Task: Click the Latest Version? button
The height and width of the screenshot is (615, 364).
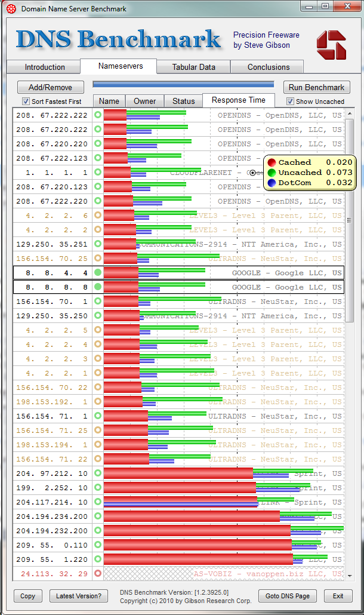Action: [x=79, y=596]
